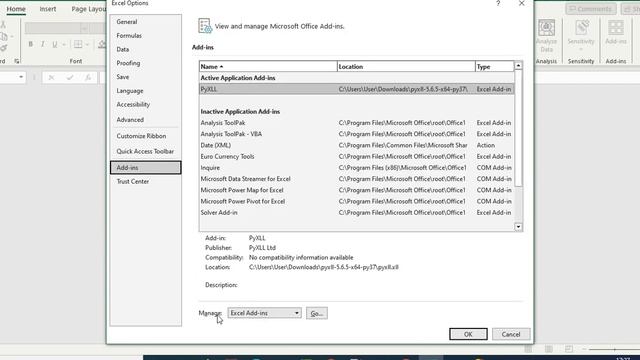640x360 pixels.
Task: Select the Inquire add-in row
Action: tap(356, 167)
